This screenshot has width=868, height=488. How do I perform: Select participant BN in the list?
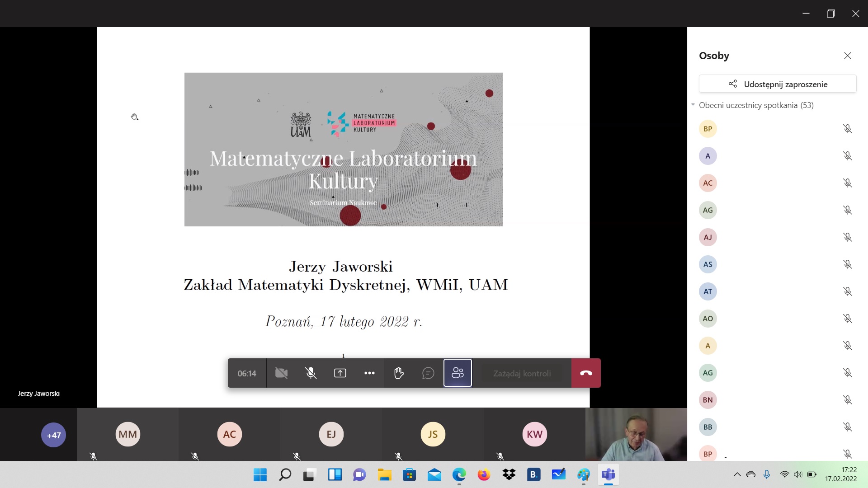point(708,400)
